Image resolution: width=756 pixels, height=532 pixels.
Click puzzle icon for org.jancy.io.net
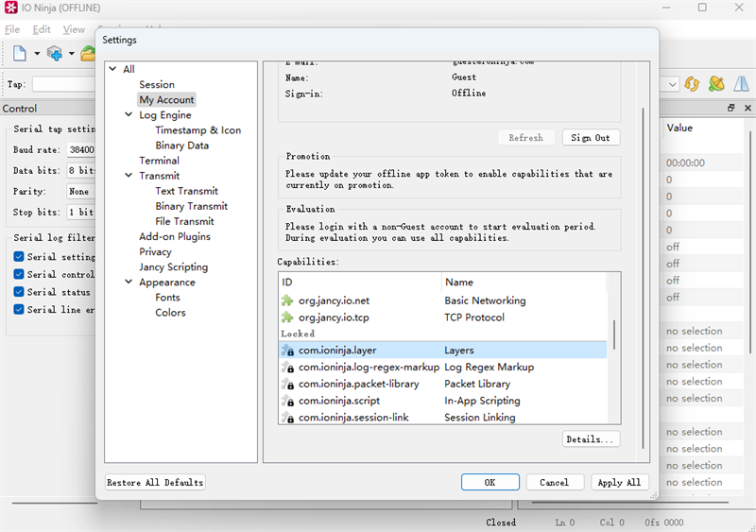[287, 300]
